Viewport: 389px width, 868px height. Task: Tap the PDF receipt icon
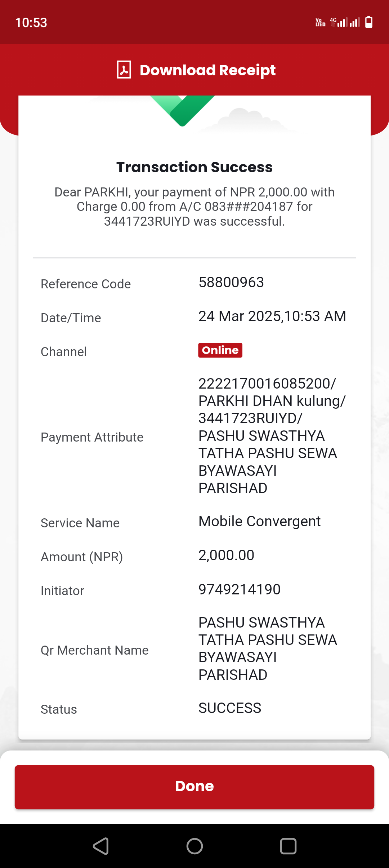click(124, 70)
